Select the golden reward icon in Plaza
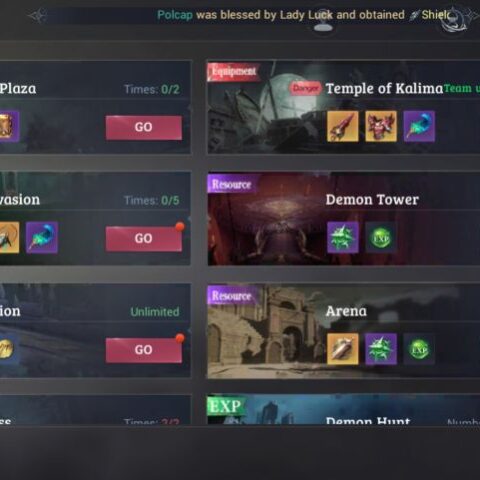 pyautogui.click(x=9, y=126)
